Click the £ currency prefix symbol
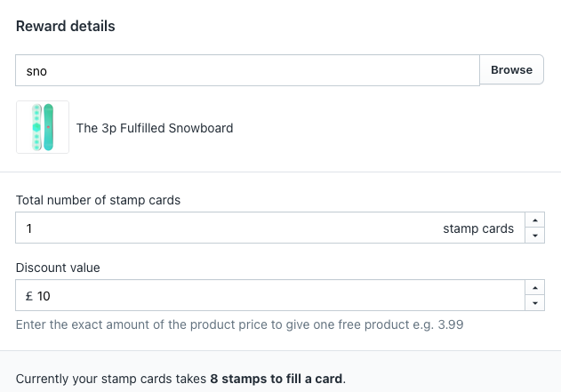 [29, 296]
